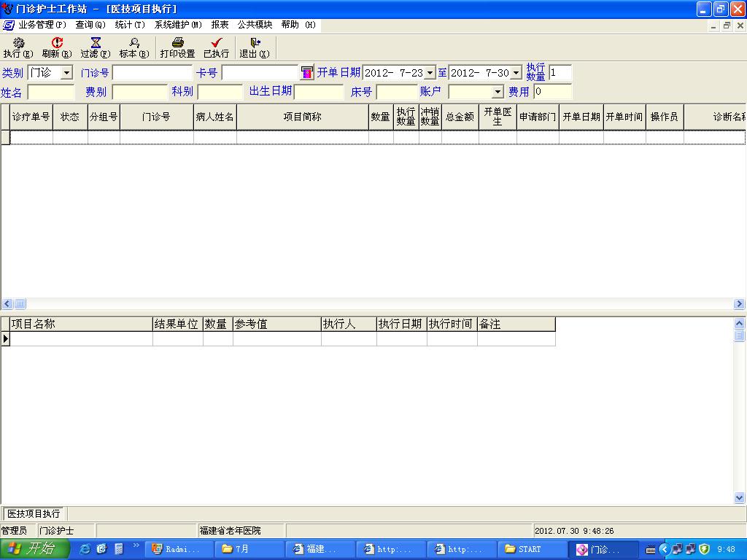The image size is (747, 560).
Task: Expand the 账户 account dropdown
Action: point(498,91)
